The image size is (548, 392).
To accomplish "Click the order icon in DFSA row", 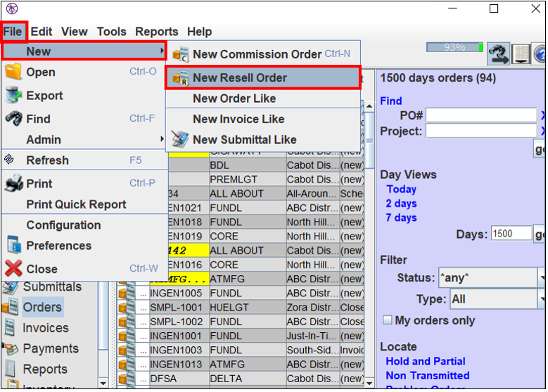I will tap(127, 379).
